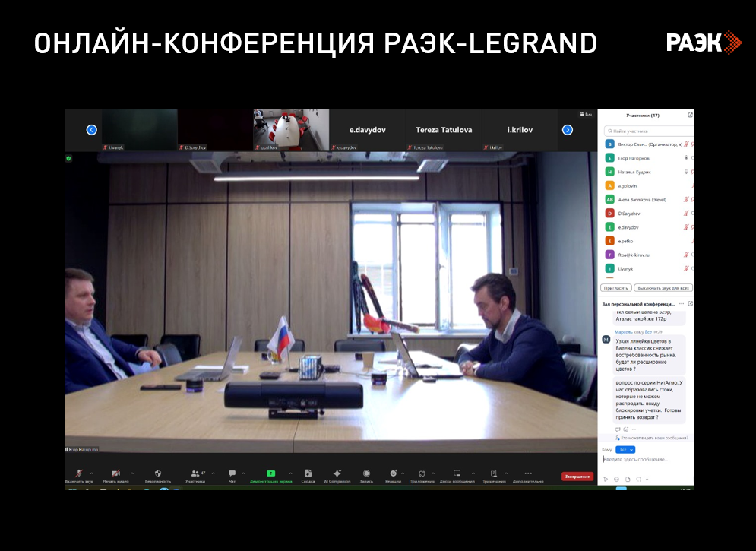
Task: Select the D.Sarychev video thumbnail
Action: tap(216, 130)
